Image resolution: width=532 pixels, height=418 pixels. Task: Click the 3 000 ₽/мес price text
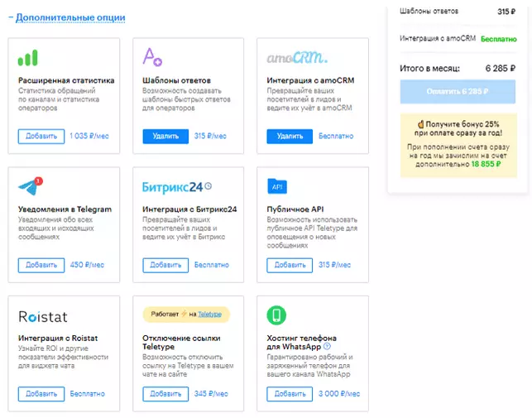tap(339, 393)
